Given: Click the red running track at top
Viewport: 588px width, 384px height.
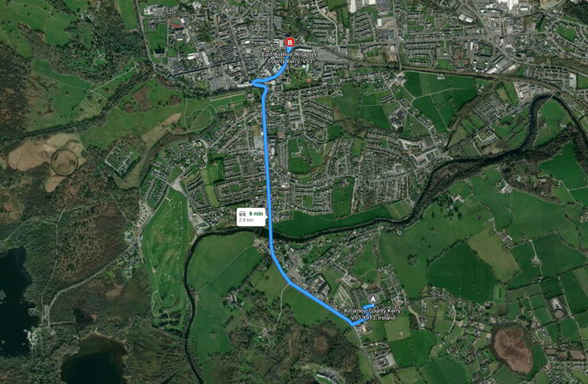Looking at the screenshot, I should tap(176, 24).
